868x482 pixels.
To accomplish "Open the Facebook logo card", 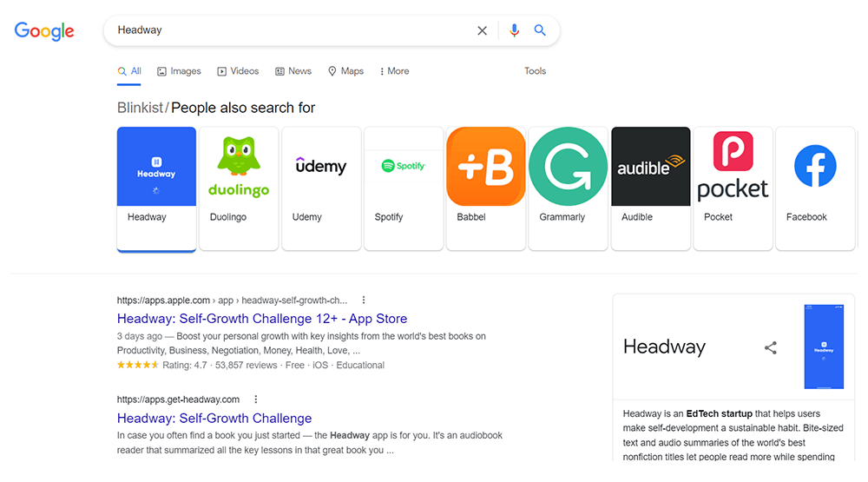I will pyautogui.click(x=815, y=188).
